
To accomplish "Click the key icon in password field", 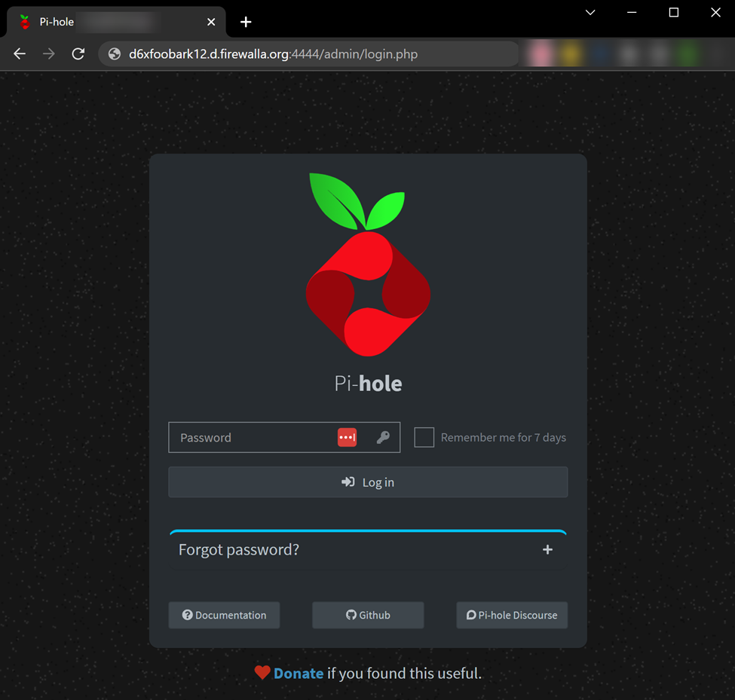I will click(x=383, y=438).
